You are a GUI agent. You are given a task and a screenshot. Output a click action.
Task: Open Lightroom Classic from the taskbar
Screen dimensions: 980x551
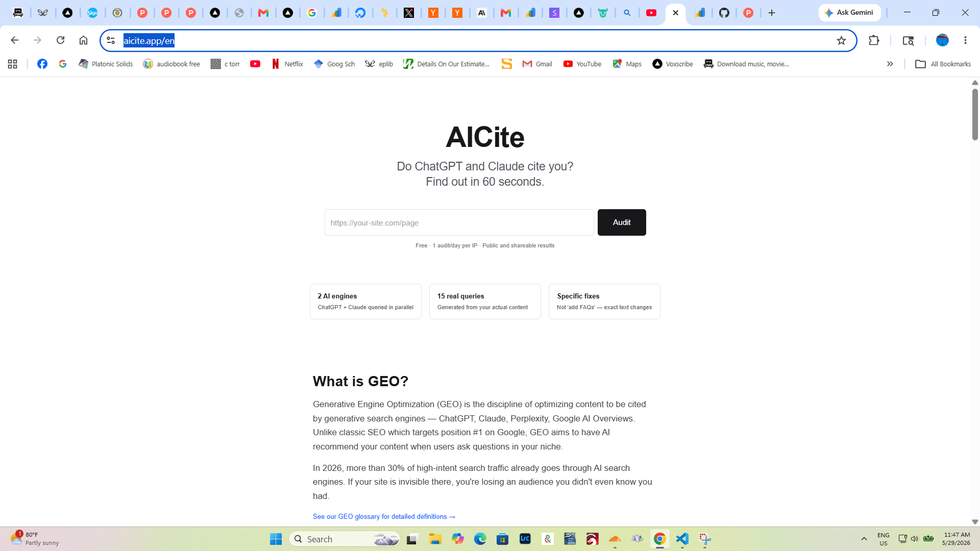(525, 539)
